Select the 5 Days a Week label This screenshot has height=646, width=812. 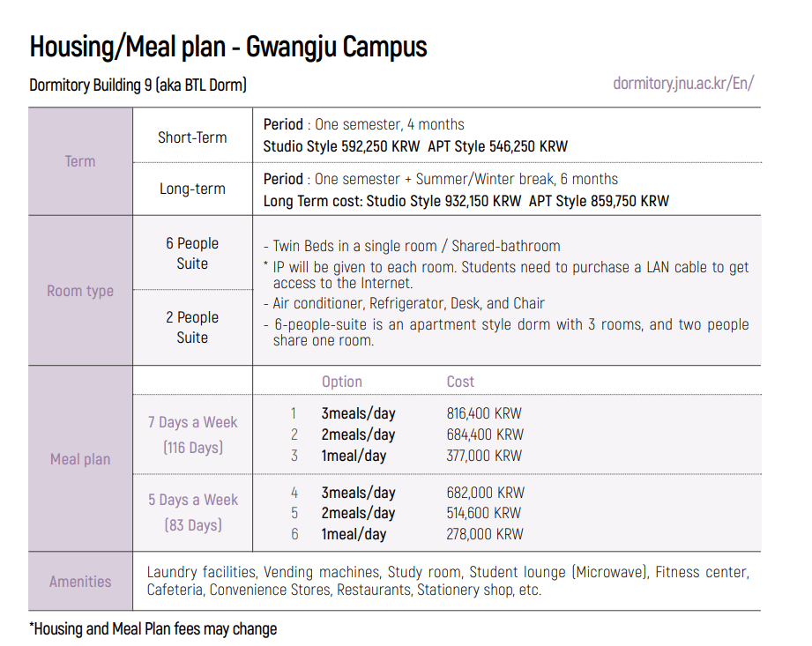click(192, 500)
